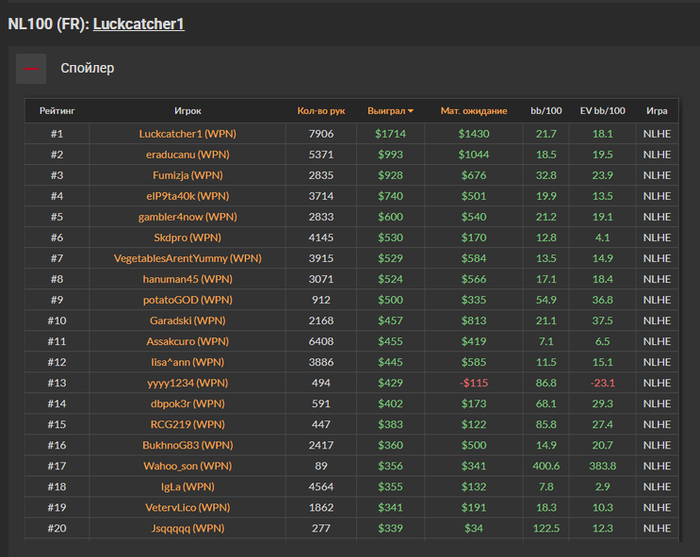The width and height of the screenshot is (700, 557).
Task: Click the hands count 6408
Action: click(x=321, y=341)
